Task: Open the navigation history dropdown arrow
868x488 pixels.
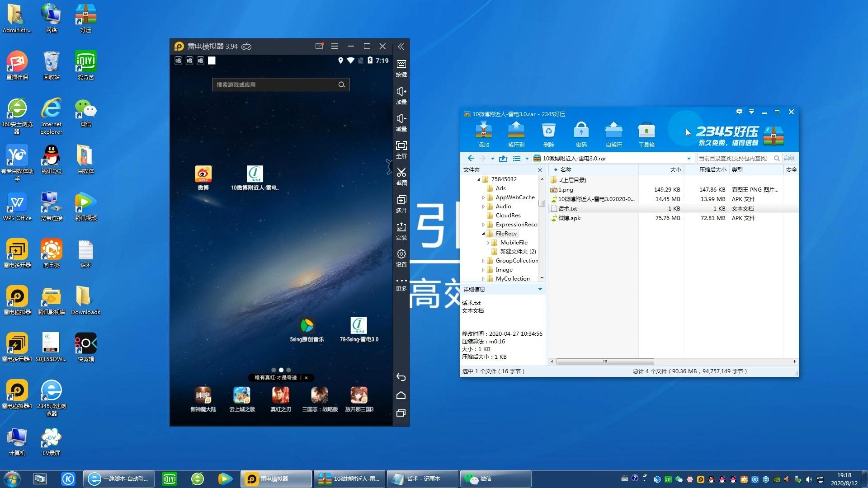Action: coord(492,159)
